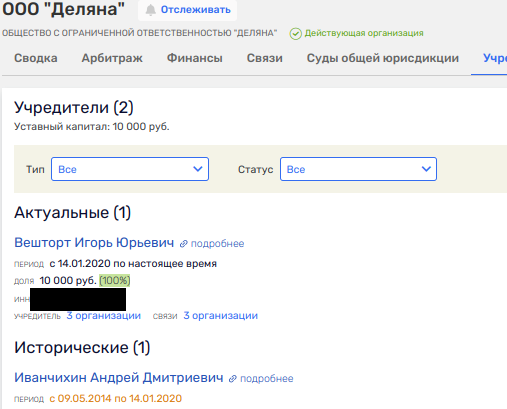This screenshot has height=409, width=507.
Task: Open the Тип dropdown arrow
Action: pyautogui.click(x=198, y=169)
